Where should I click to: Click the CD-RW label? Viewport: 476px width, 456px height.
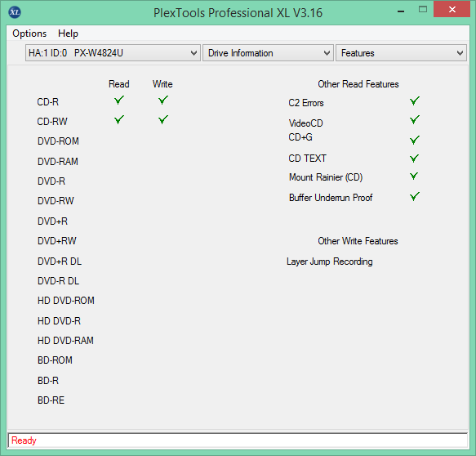[52, 122]
